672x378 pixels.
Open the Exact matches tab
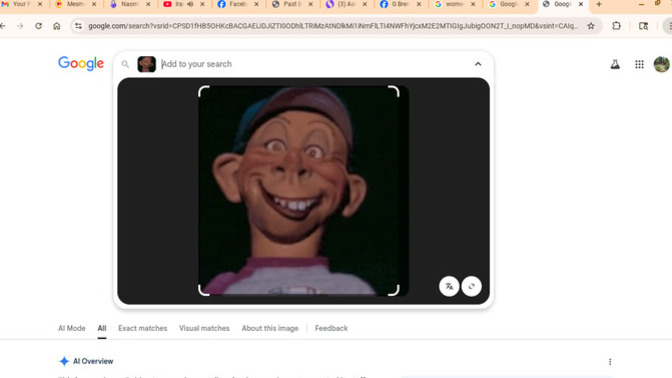(x=143, y=328)
